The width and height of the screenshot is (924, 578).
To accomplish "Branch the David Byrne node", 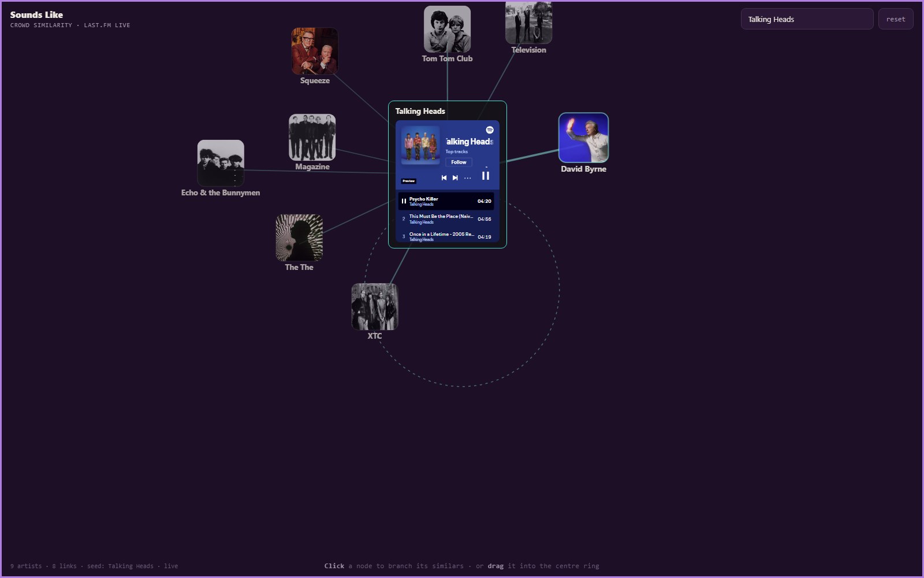I will [x=583, y=138].
